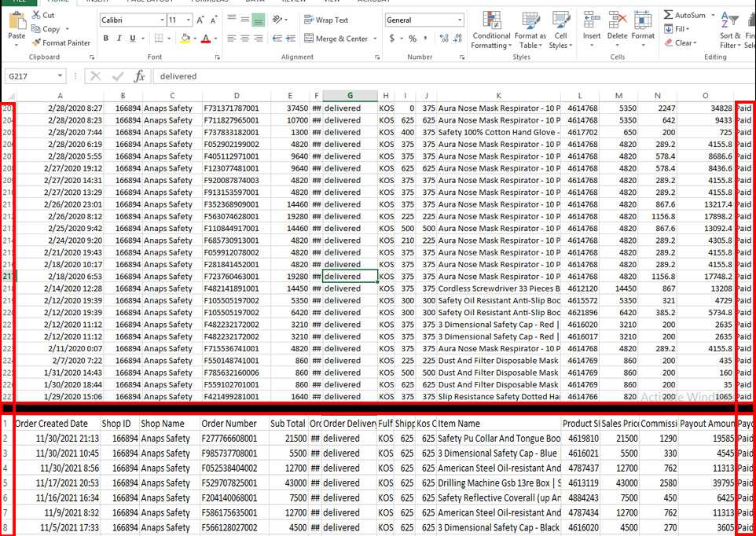The width and height of the screenshot is (756, 536).
Task: Click the Align Right button
Action: click(x=259, y=39)
